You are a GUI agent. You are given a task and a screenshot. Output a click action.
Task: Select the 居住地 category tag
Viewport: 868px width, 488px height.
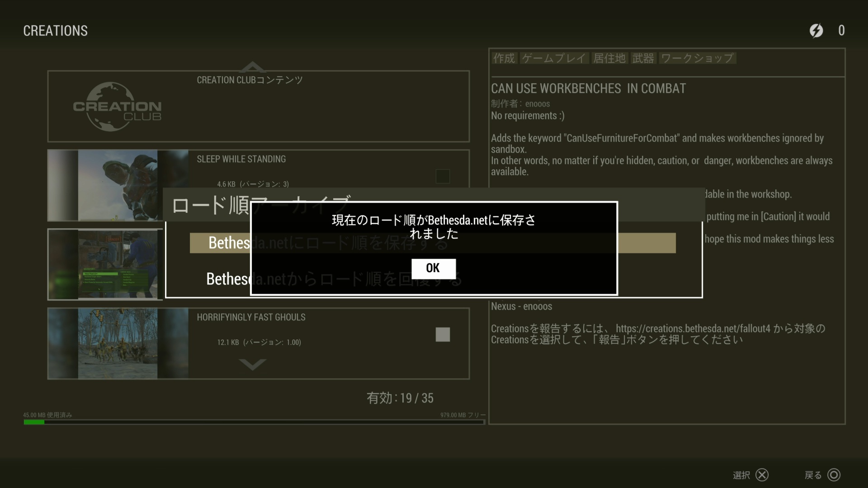point(609,58)
